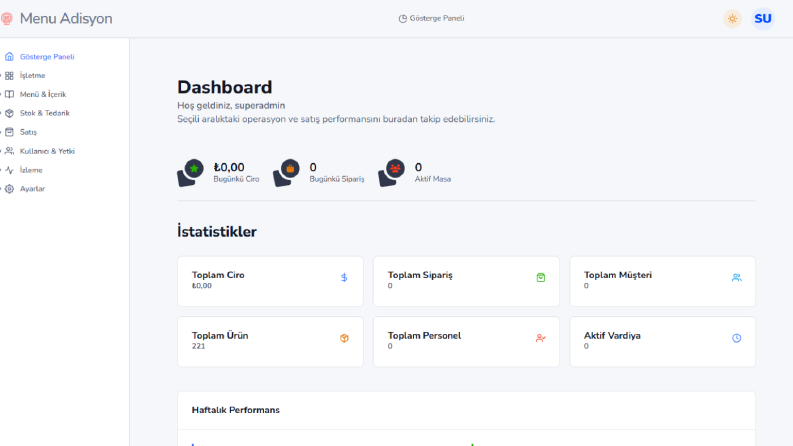Toggle light theme with the sun icon
This screenshot has width=793, height=446.
[x=732, y=19]
